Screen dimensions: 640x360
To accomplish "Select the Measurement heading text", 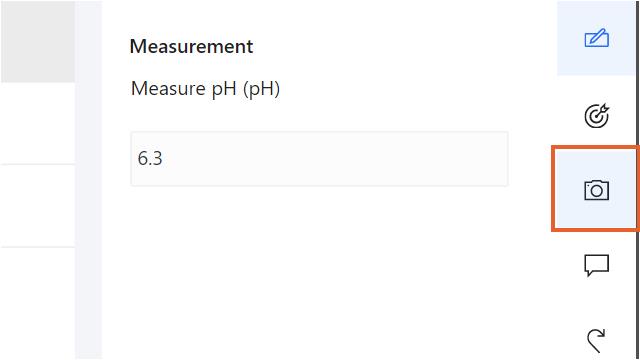I will coord(191,46).
